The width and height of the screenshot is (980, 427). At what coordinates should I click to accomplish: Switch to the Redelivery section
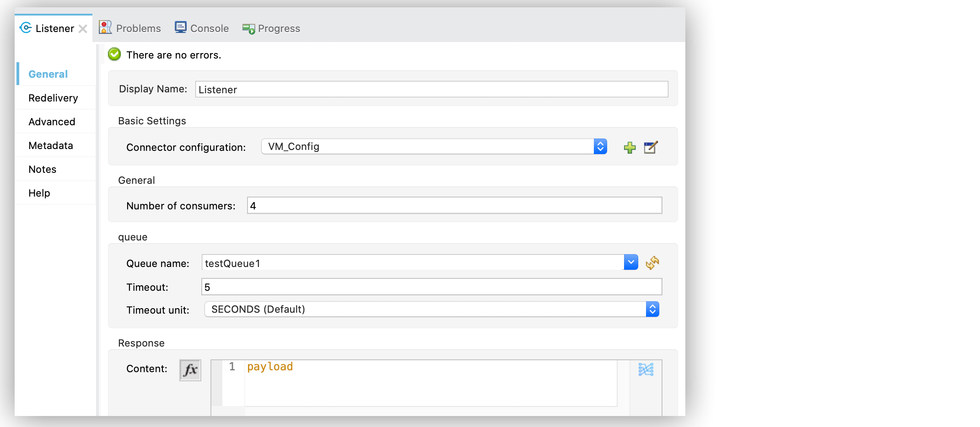click(x=54, y=97)
